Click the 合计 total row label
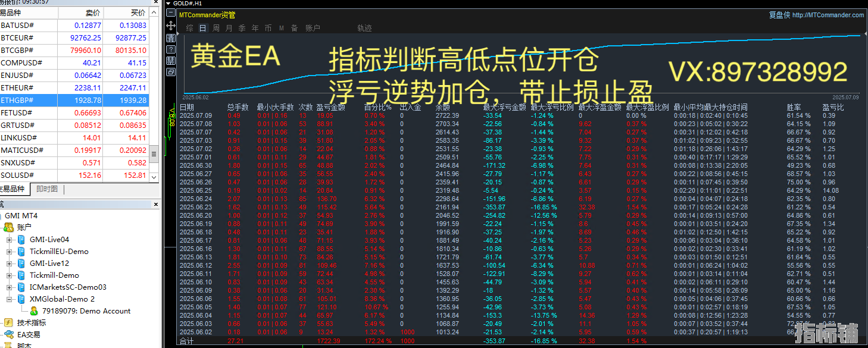The height and width of the screenshot is (348, 868). pos(186,341)
